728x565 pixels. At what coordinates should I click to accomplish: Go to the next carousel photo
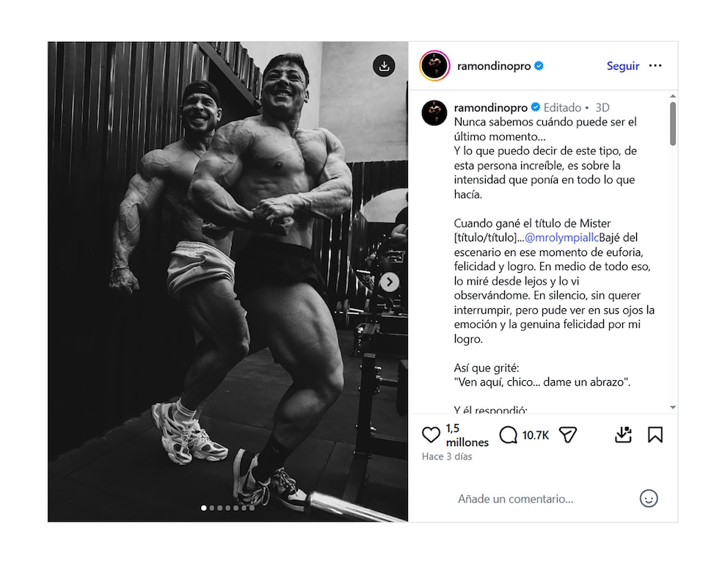click(390, 282)
